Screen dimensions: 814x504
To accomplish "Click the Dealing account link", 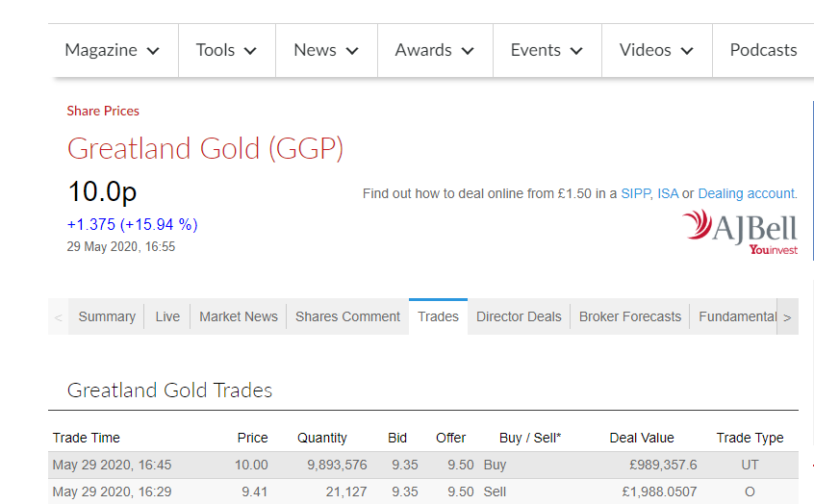I will (746, 193).
